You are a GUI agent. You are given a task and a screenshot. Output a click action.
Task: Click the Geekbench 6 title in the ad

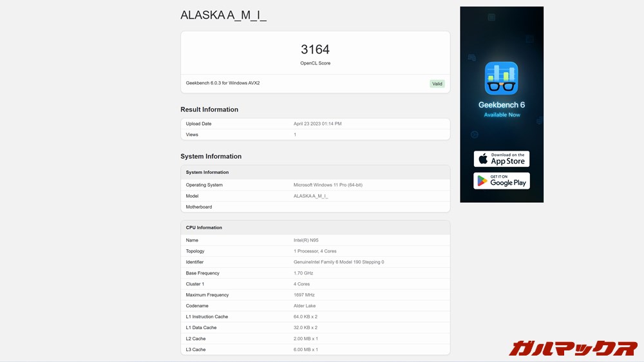pyautogui.click(x=501, y=105)
